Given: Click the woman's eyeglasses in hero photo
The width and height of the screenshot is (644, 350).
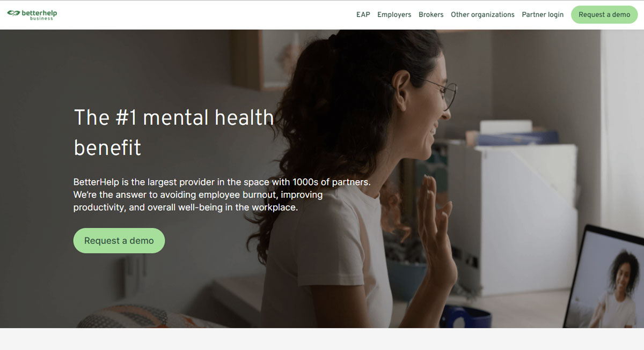Looking at the screenshot, I should (x=443, y=93).
